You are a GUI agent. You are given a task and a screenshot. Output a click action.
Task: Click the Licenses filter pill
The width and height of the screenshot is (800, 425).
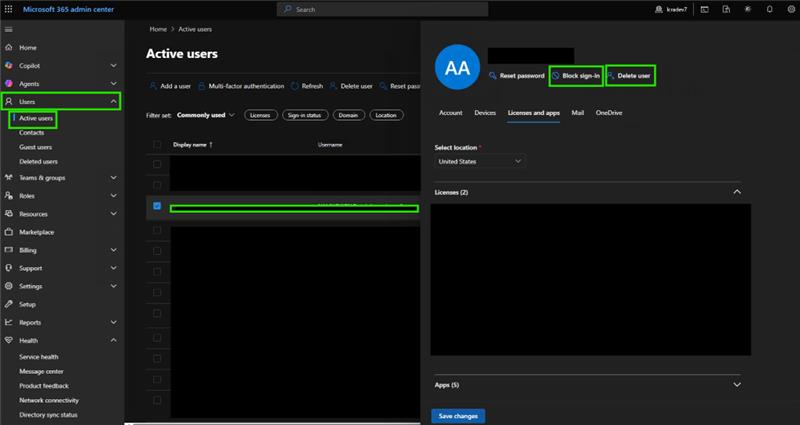coord(260,115)
